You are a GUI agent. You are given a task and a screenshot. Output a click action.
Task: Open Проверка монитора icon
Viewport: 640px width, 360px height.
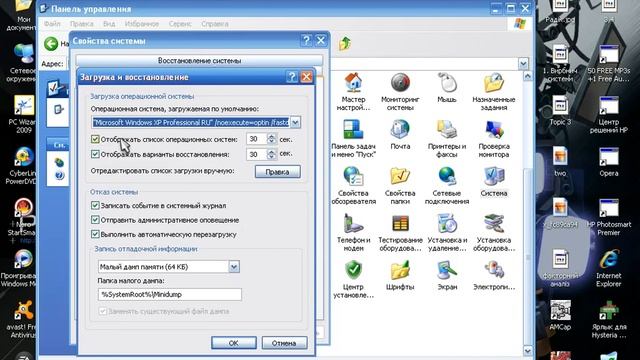[494, 130]
